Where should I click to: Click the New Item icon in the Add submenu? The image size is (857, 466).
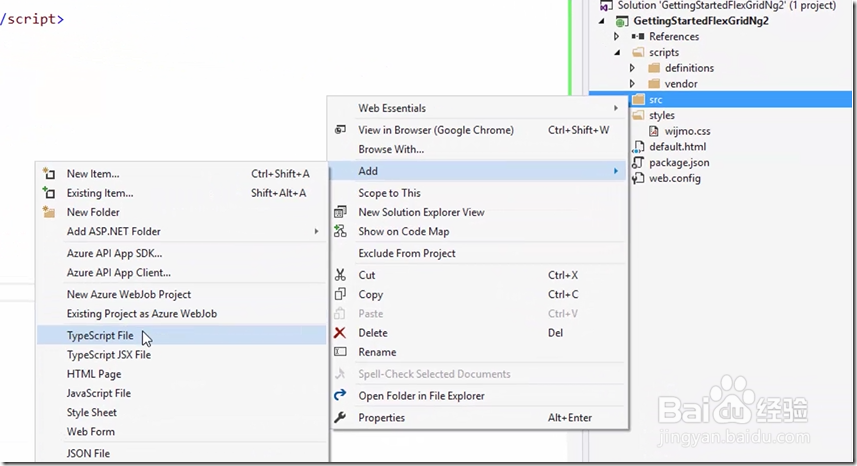pos(49,174)
